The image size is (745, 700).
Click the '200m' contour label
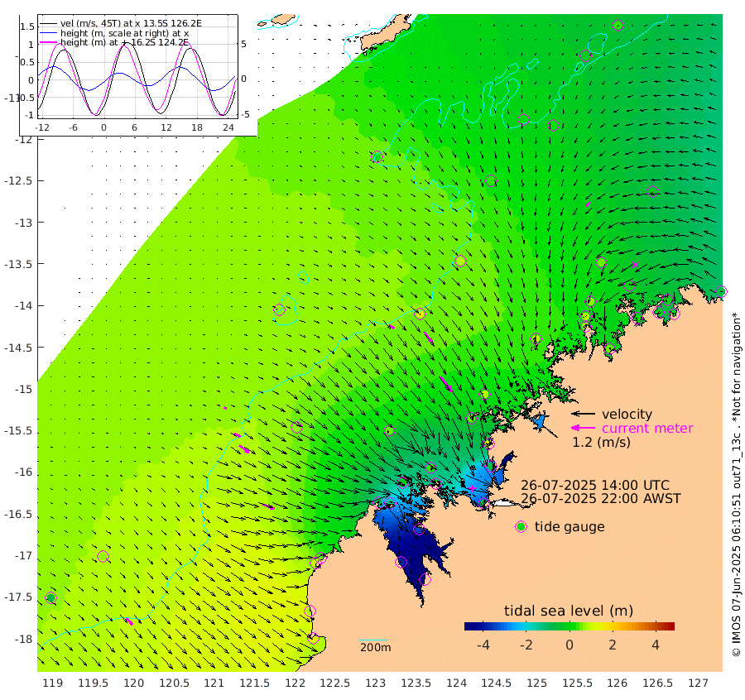click(x=375, y=647)
